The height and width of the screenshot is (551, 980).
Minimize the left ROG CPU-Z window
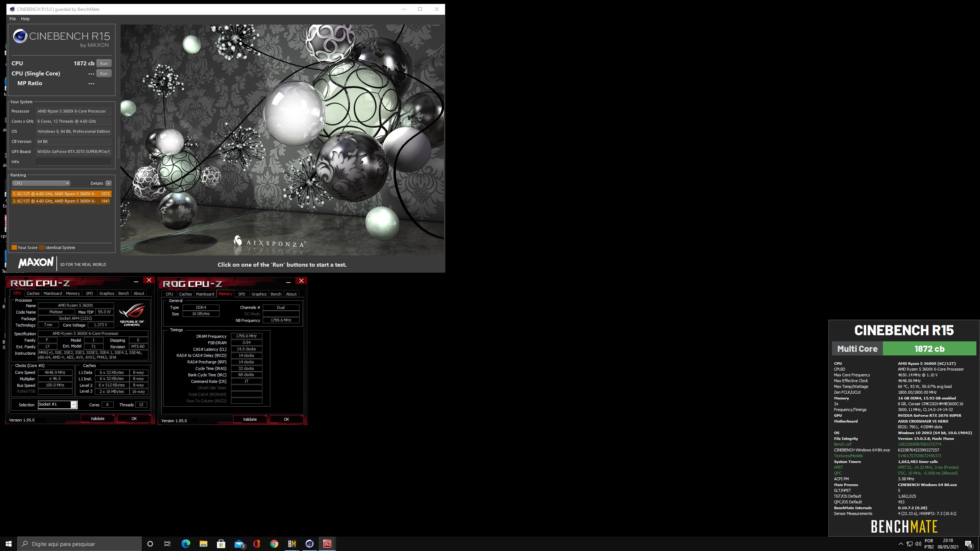point(136,281)
